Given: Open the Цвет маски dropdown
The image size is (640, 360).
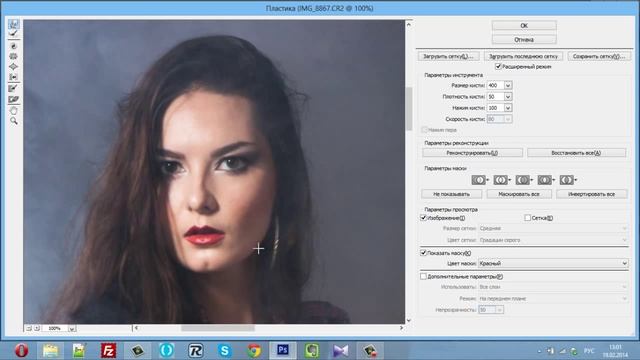Looking at the screenshot, I should tap(553, 264).
